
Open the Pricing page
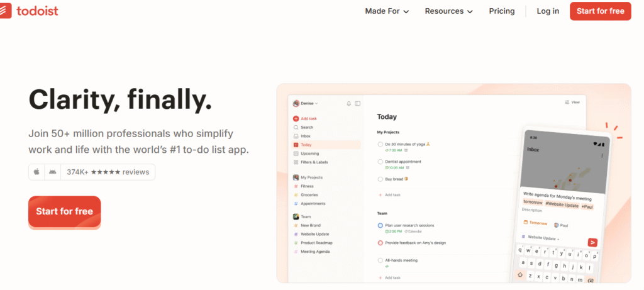click(502, 11)
